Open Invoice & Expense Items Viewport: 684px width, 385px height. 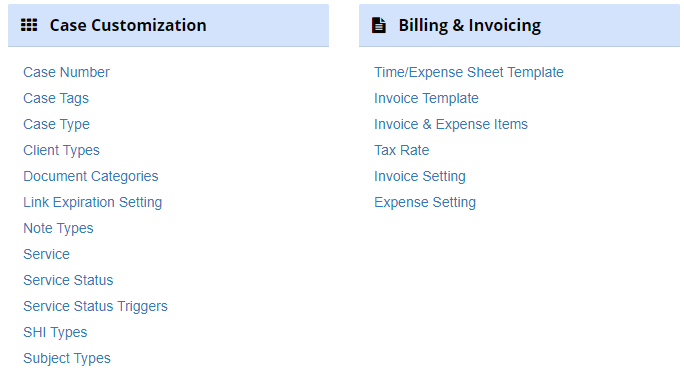click(451, 124)
